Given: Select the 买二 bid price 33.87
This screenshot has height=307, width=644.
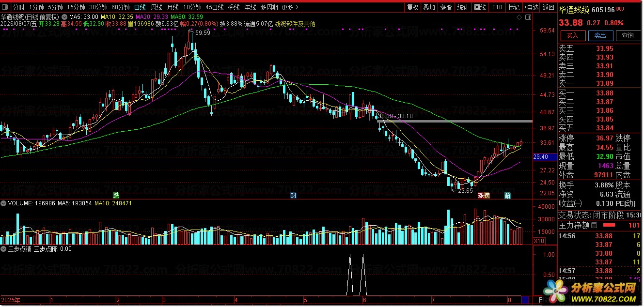Looking at the screenshot, I should 604,102.
